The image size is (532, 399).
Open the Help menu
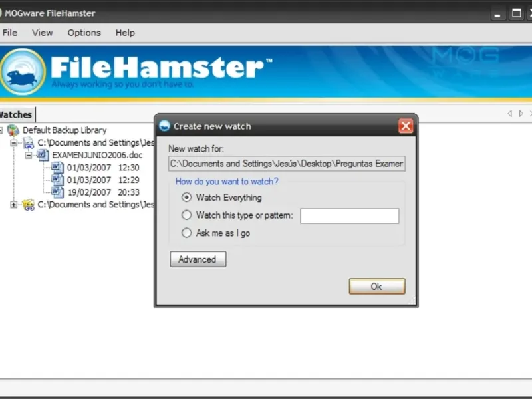[125, 33]
